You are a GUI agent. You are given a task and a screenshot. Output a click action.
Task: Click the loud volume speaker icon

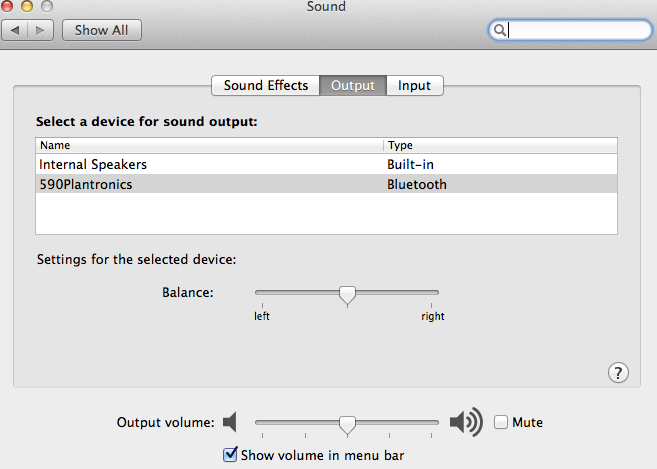coord(466,422)
